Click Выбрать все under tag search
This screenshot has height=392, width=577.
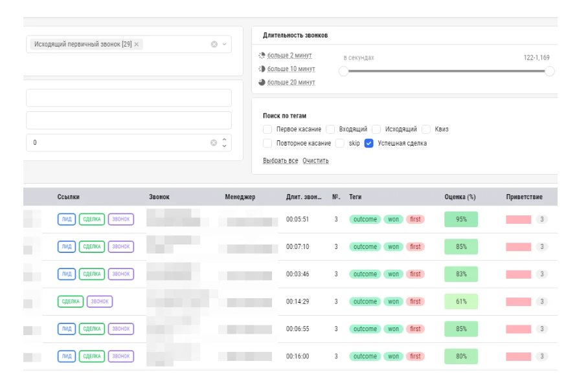[x=280, y=160]
